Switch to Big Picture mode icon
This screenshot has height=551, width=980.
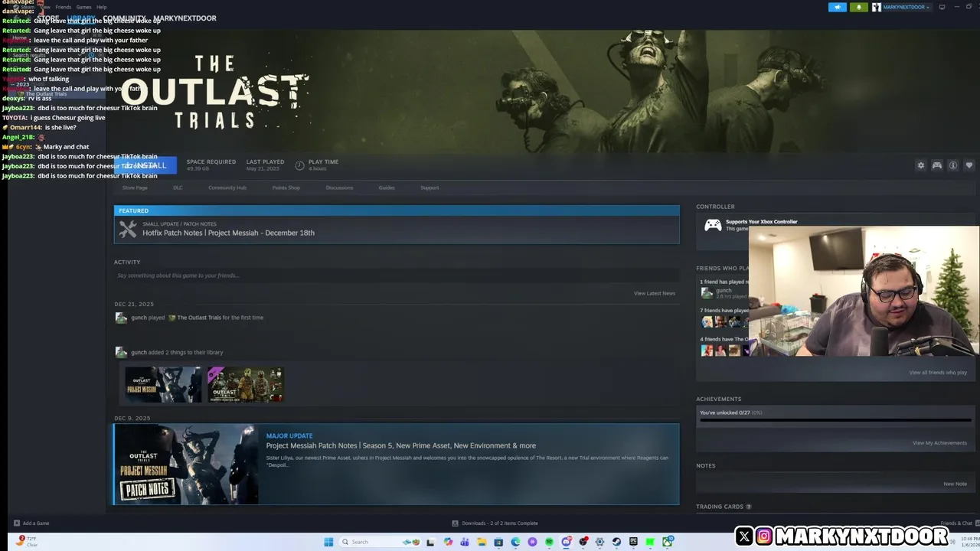pyautogui.click(x=942, y=7)
